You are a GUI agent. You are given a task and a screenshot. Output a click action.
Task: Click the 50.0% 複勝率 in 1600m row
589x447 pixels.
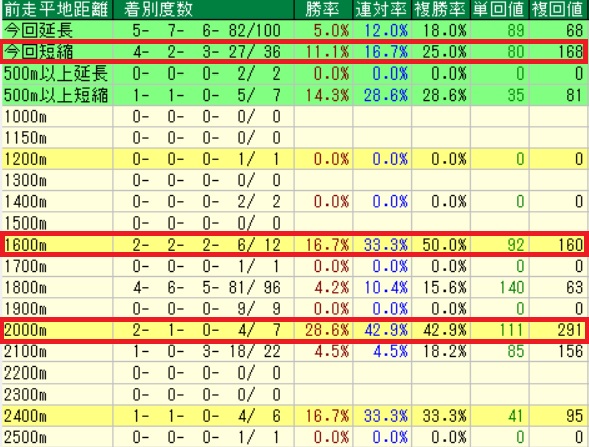444,245
